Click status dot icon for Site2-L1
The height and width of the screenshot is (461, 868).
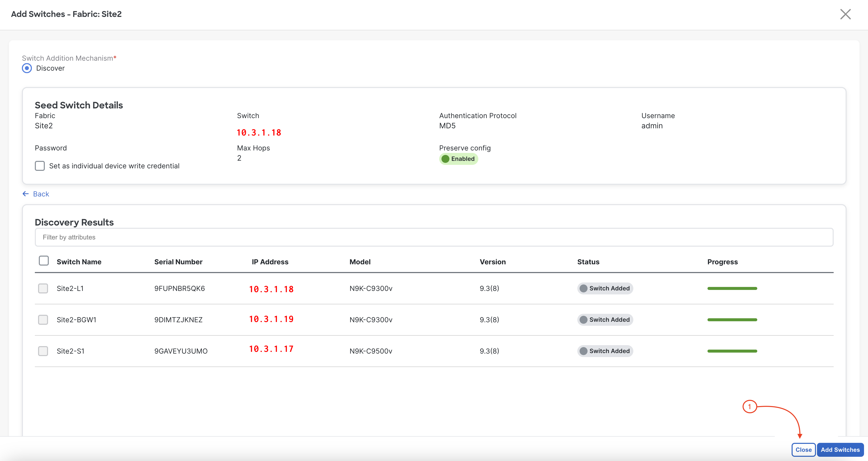pos(583,288)
